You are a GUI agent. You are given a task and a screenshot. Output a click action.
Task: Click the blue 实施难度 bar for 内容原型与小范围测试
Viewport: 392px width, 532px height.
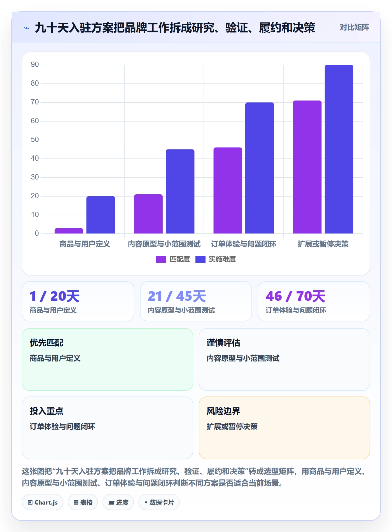point(180,192)
